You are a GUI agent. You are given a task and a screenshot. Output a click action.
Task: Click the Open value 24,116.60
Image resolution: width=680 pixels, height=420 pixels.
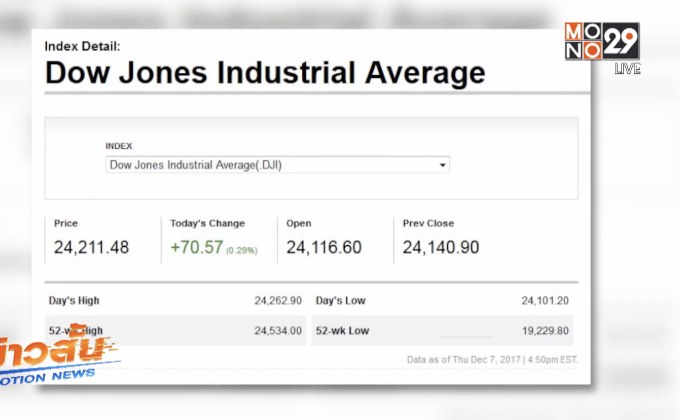(324, 247)
